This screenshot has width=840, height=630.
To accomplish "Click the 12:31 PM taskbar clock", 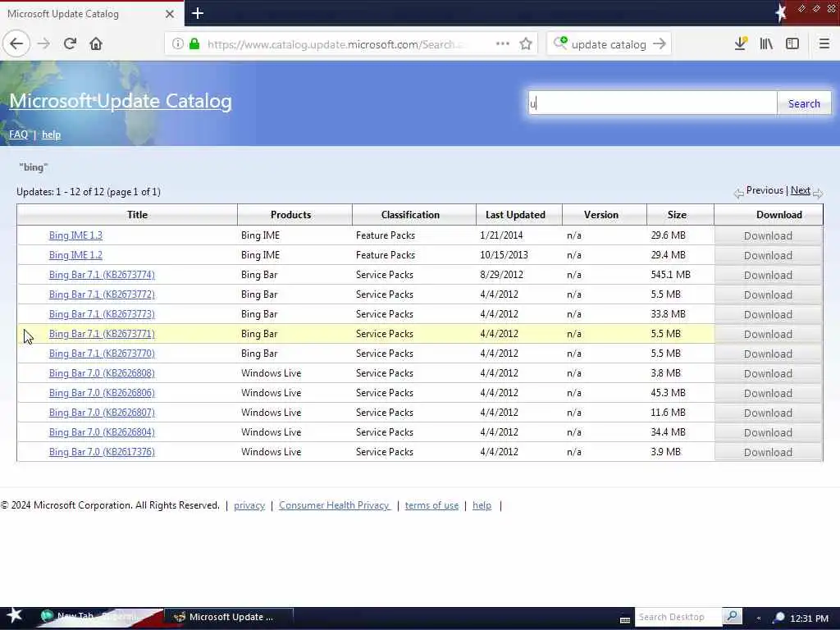I will tap(809, 618).
